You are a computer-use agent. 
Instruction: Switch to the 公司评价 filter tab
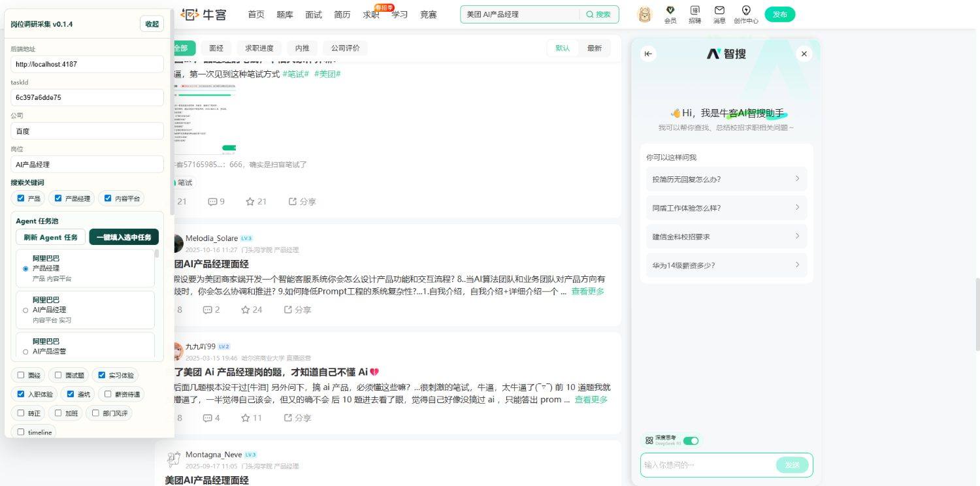[346, 48]
